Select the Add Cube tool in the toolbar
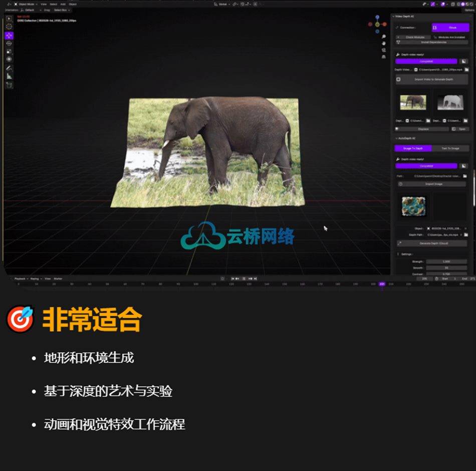 coord(9,85)
